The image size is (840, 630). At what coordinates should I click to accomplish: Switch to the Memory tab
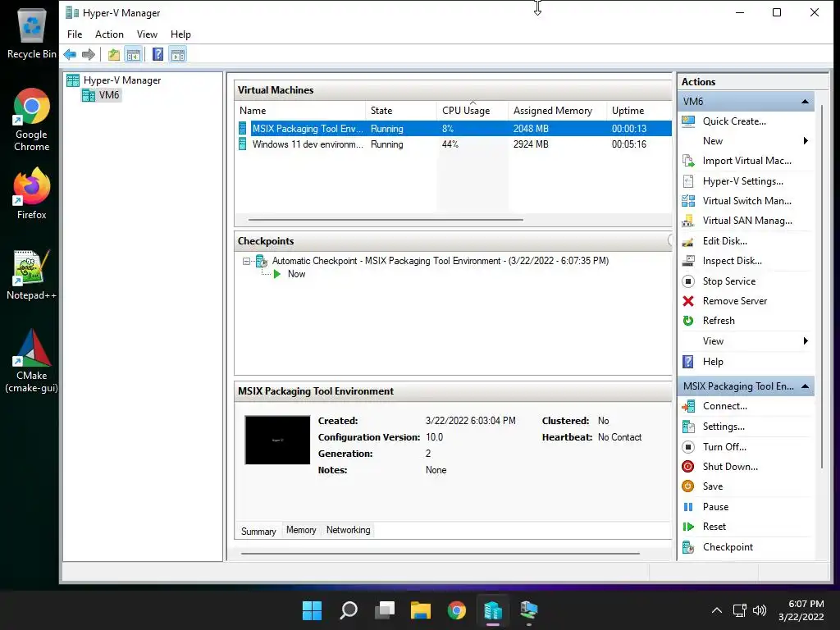[x=301, y=530]
